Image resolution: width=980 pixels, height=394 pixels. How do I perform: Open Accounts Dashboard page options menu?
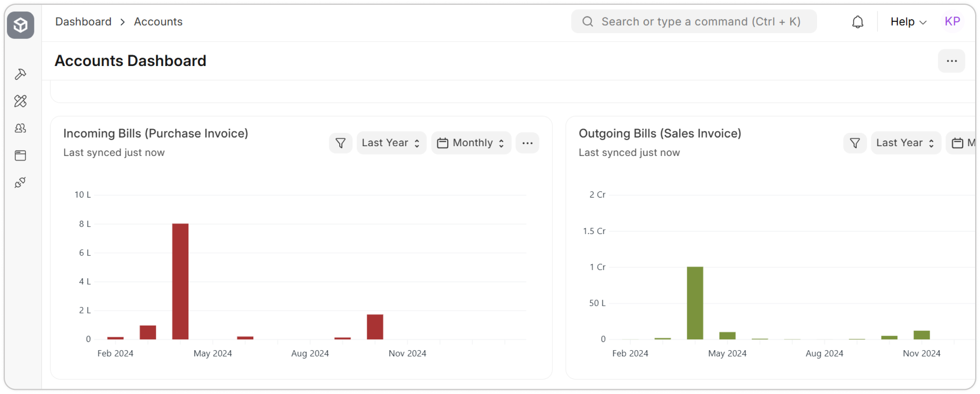point(951,61)
